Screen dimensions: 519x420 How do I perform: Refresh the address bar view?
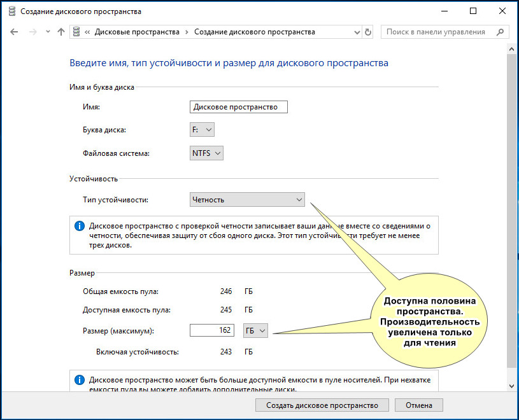point(367,32)
